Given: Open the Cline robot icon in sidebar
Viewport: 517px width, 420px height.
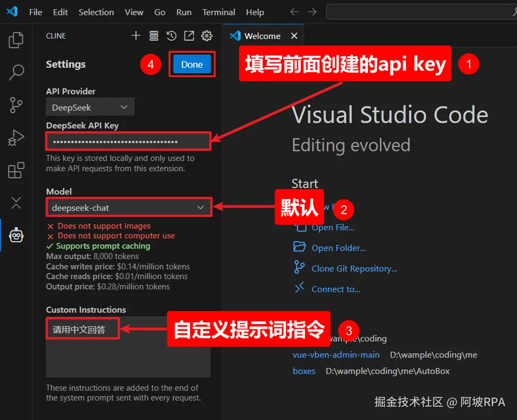Looking at the screenshot, I should [x=16, y=235].
